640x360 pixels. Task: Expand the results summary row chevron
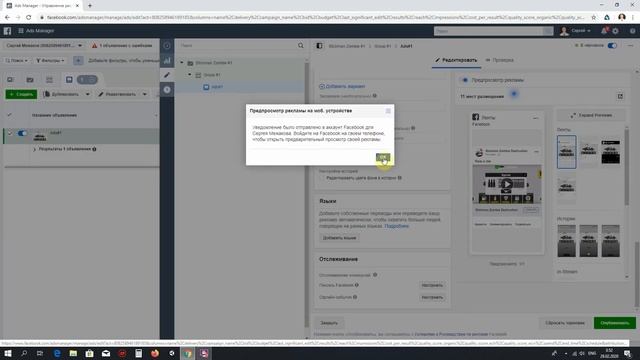click(34, 149)
